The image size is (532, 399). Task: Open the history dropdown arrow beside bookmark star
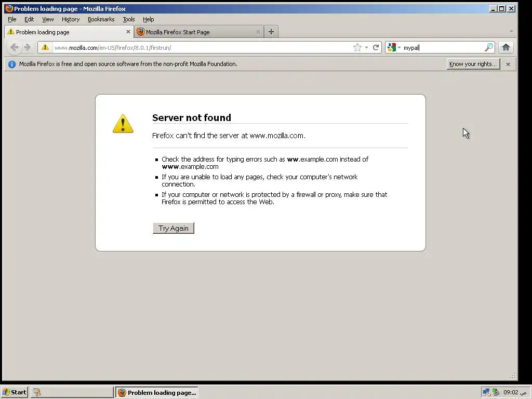[x=366, y=47]
